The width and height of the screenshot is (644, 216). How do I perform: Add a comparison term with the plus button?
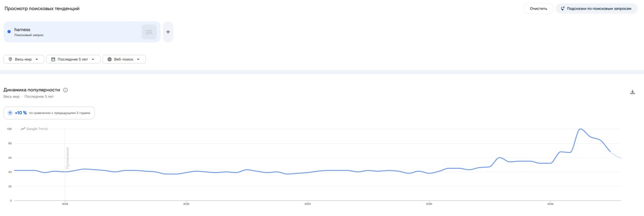pyautogui.click(x=168, y=32)
